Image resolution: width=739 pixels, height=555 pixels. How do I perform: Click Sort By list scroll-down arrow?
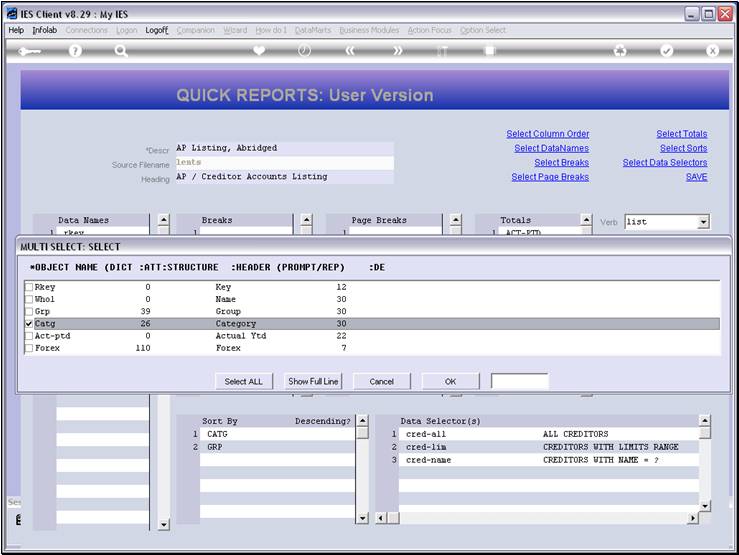tap(362, 518)
